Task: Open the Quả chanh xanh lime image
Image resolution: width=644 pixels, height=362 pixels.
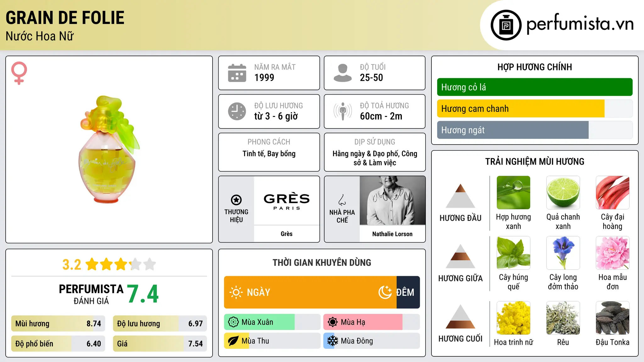Action: tap(563, 193)
